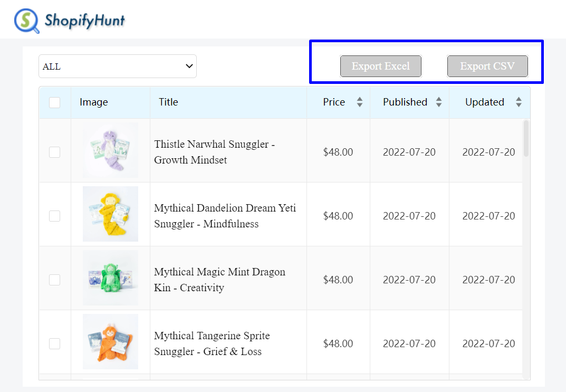Click Published date in Dandelion Yeti row
Image resolution: width=566 pixels, height=392 pixels.
(409, 216)
